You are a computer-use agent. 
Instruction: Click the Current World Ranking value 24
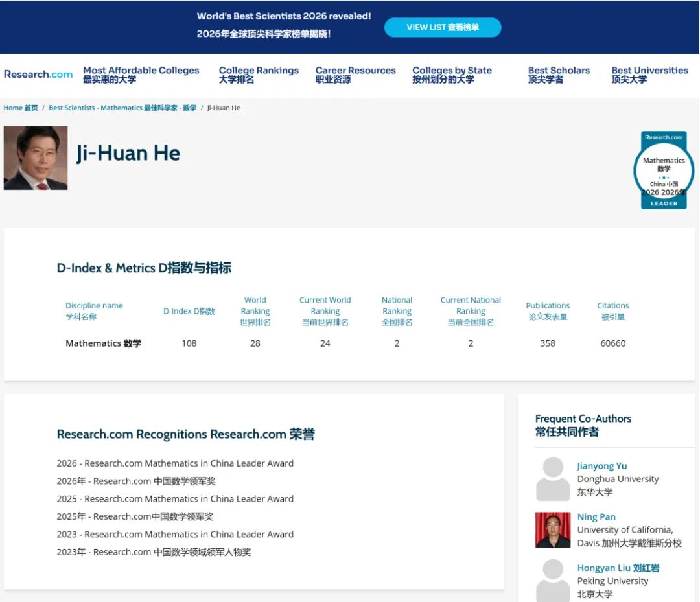click(325, 343)
